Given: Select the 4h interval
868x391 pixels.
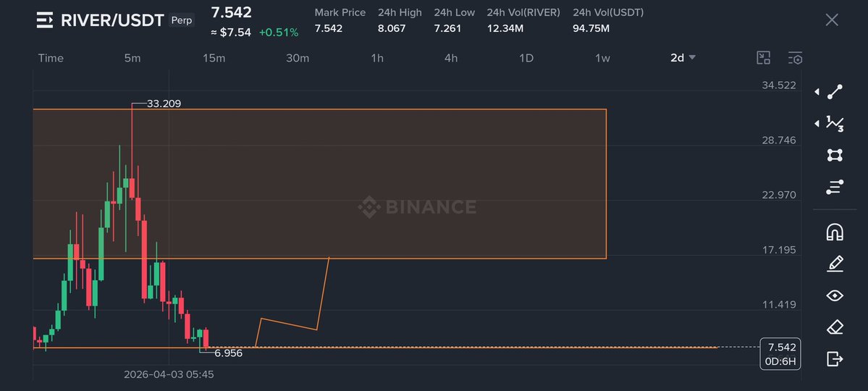Looking at the screenshot, I should click(451, 58).
